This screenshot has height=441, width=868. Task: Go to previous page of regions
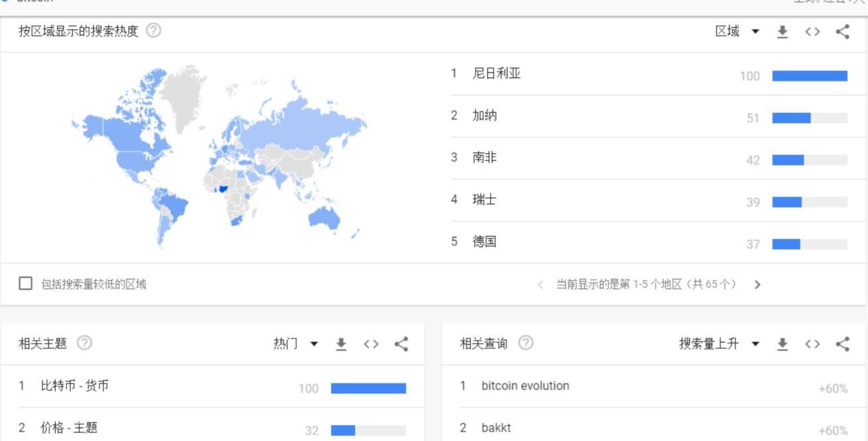pyautogui.click(x=541, y=285)
